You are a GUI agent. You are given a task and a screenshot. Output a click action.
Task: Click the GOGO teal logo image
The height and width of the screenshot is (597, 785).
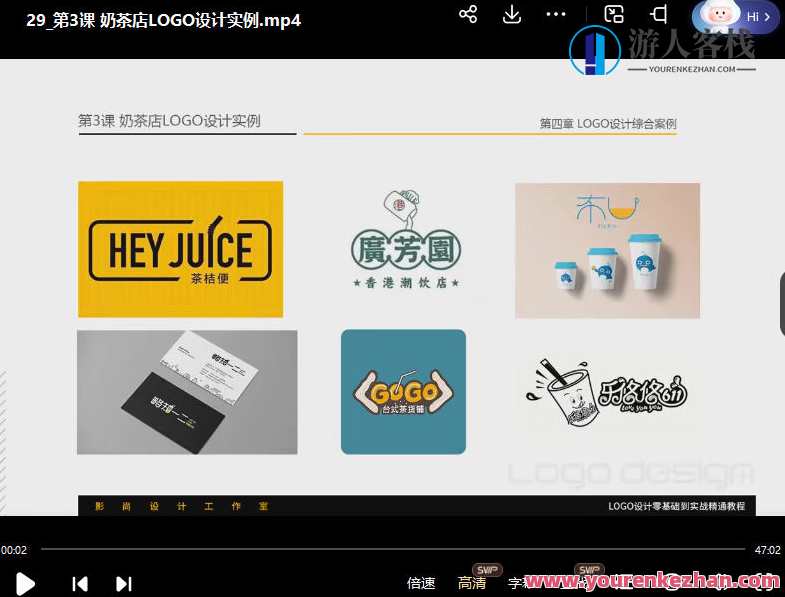coord(403,392)
